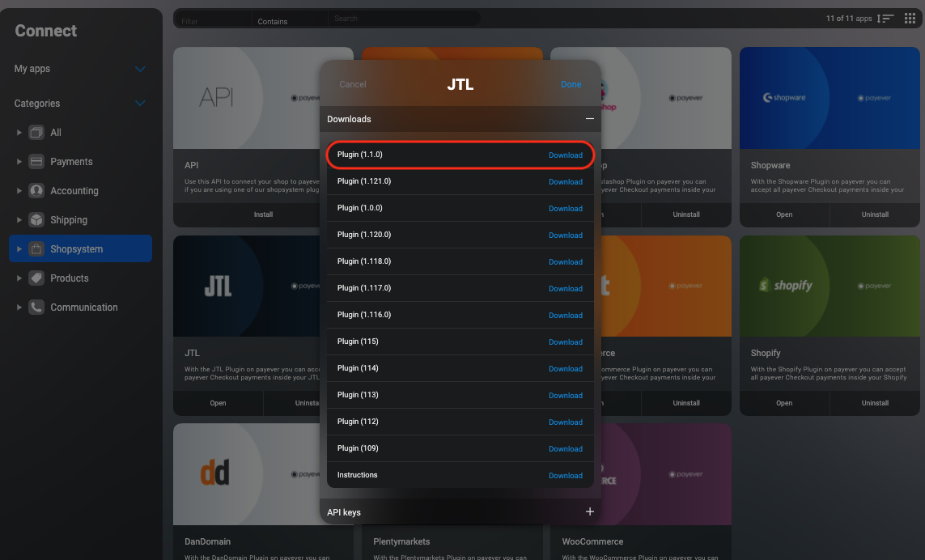The height and width of the screenshot is (560, 925).
Task: Install the API app
Action: 263,214
